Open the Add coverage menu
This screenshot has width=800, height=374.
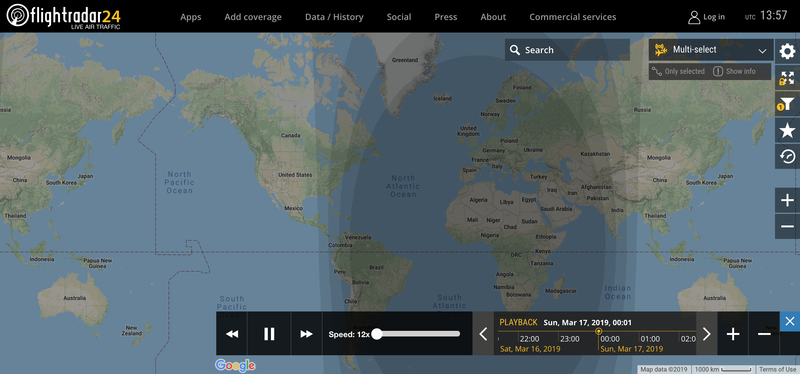point(253,17)
